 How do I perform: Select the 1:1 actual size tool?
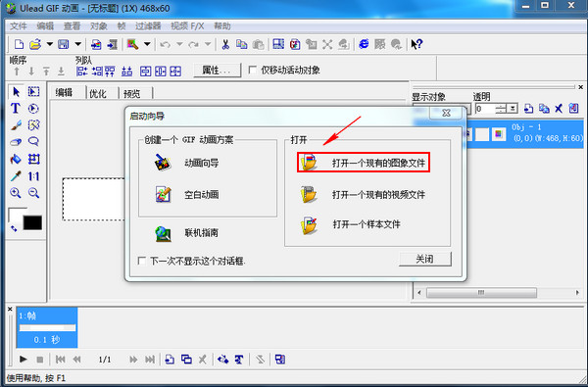click(x=33, y=176)
